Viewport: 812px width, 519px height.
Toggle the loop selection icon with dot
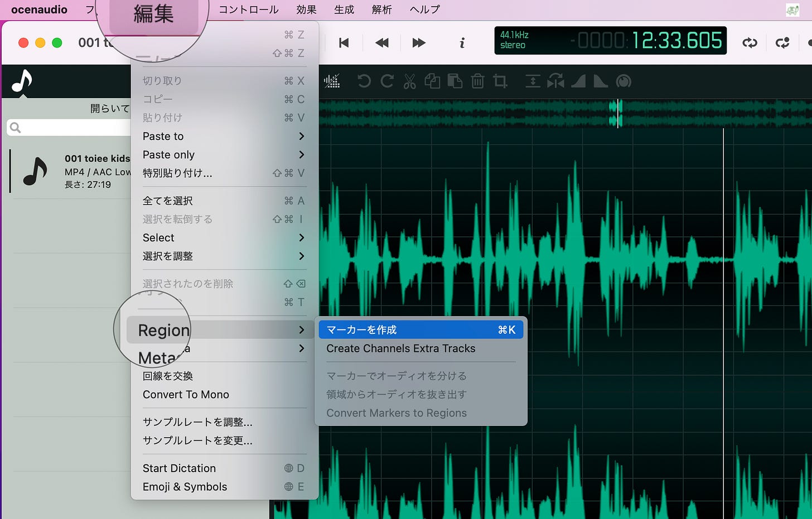[783, 43]
